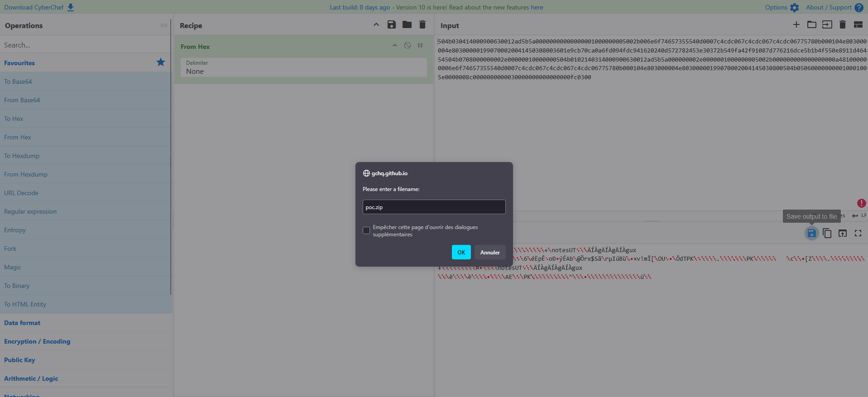Screen dimensions: 868x397
Task: Select Entropy operation
Action: pyautogui.click(x=85, y=230)
